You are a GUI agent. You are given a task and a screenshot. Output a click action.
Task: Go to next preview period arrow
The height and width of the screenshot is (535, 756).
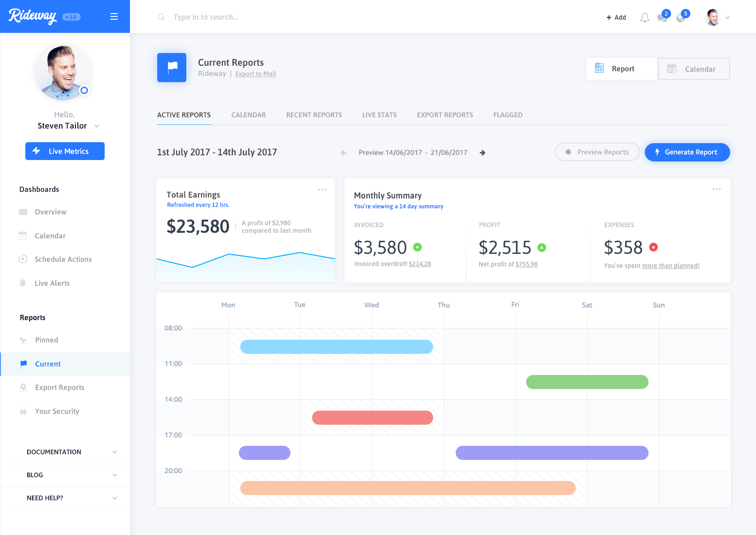[482, 153]
